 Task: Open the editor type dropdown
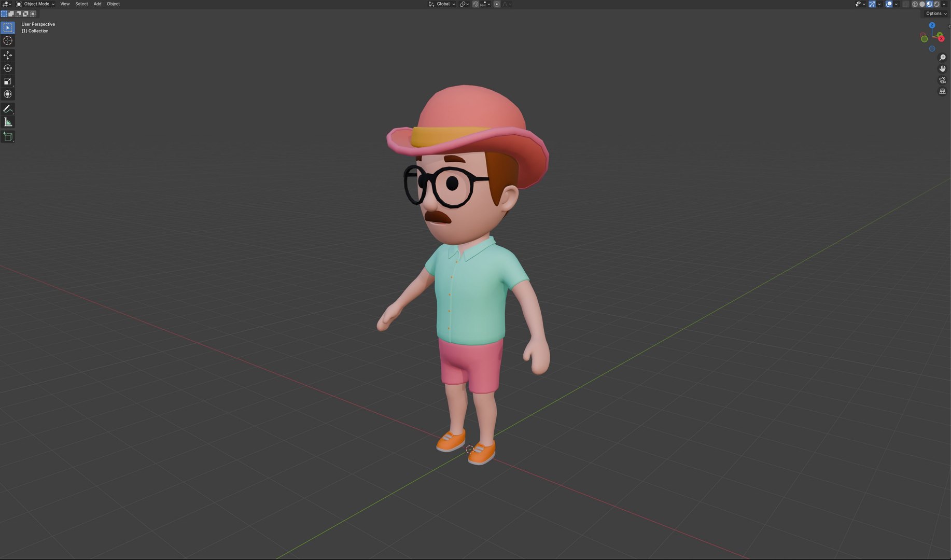[x=6, y=4]
